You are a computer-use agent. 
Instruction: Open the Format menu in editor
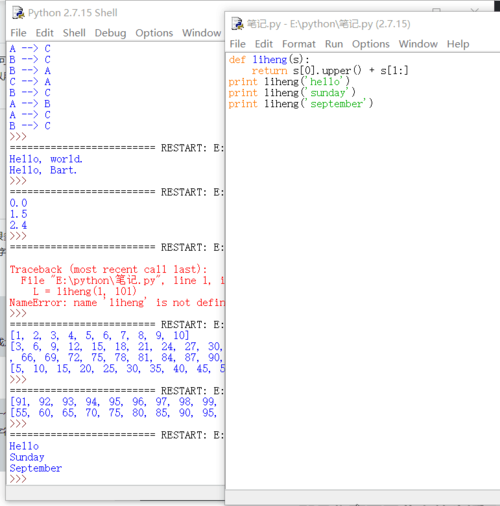pyautogui.click(x=299, y=44)
